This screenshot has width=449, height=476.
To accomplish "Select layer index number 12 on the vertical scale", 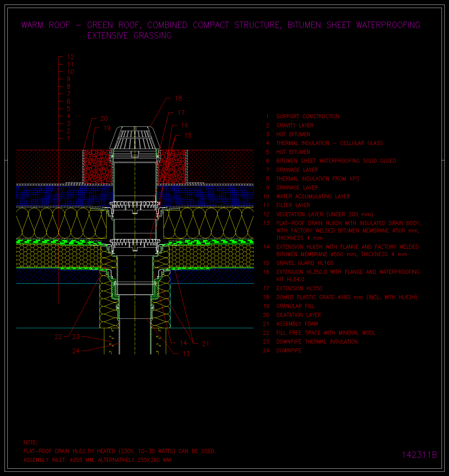I will click(71, 57).
